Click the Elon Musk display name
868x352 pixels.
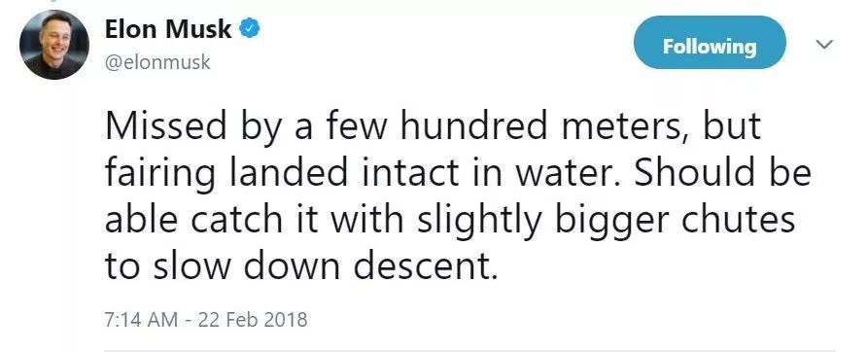168,29
